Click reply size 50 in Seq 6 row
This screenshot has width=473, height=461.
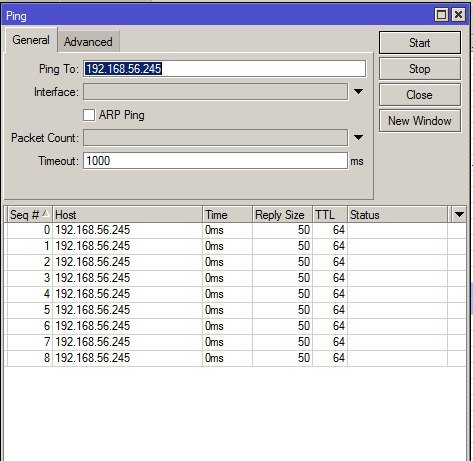pyautogui.click(x=304, y=326)
